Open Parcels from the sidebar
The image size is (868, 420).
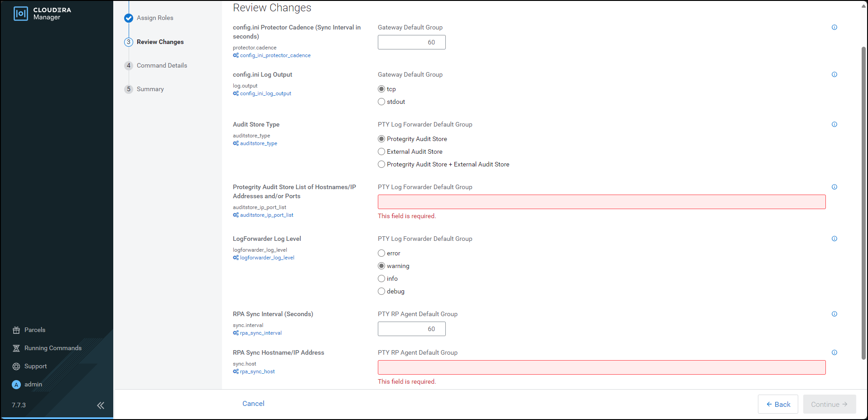point(34,330)
